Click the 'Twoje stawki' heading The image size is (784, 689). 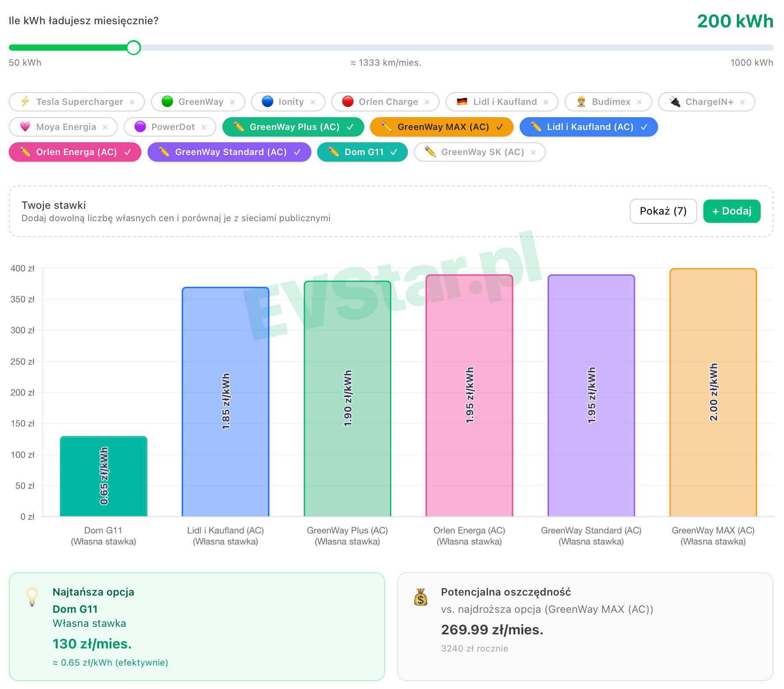pyautogui.click(x=54, y=205)
